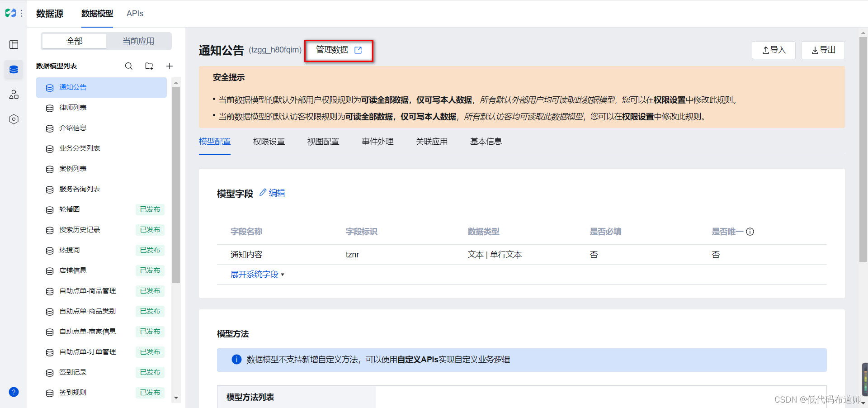Select 自助点单-订单管理 in model list
Screen dimensions: 868x408
[x=101, y=352]
